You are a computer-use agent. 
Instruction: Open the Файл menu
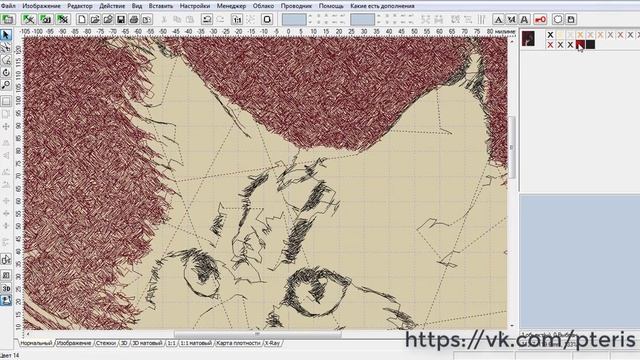point(8,6)
